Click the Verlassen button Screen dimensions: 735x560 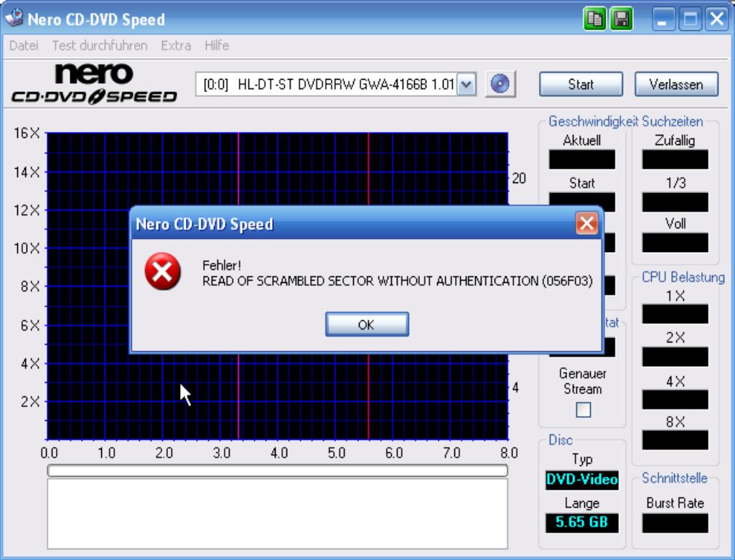tap(676, 85)
